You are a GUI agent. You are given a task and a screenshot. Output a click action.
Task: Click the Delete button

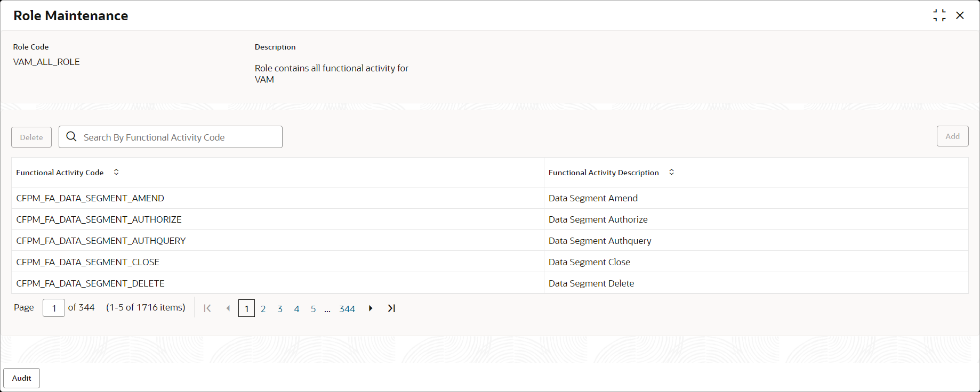click(x=31, y=137)
